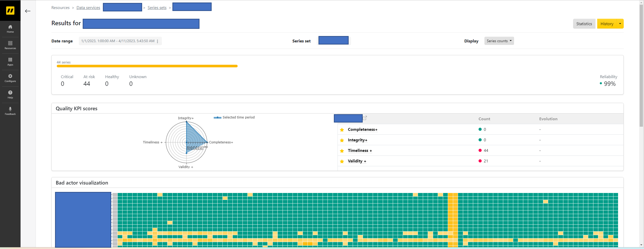Open the KPI table external link icon
Screen dimensions: 644x249
pos(365,118)
